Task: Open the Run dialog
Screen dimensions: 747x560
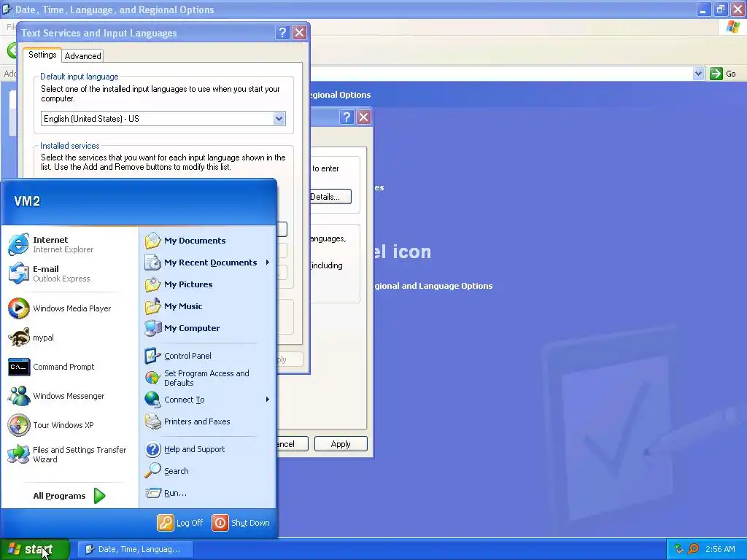Action: [208, 493]
